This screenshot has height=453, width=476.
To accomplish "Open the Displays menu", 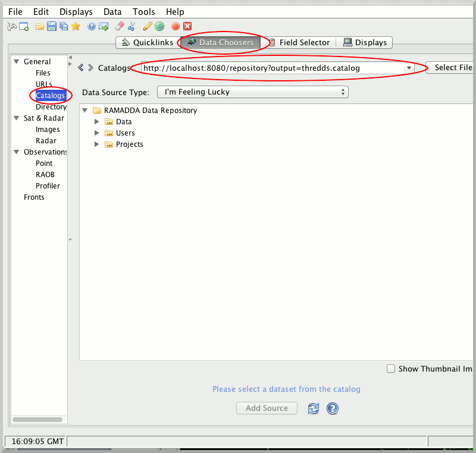I will [x=76, y=12].
